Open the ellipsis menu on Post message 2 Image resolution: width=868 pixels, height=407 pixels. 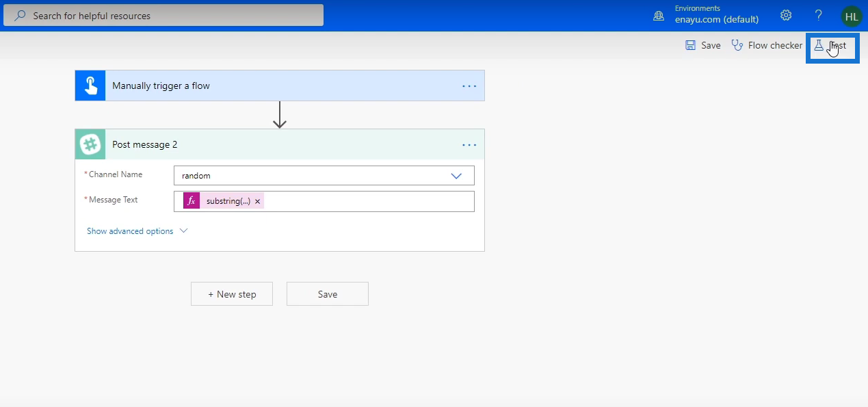(x=469, y=145)
